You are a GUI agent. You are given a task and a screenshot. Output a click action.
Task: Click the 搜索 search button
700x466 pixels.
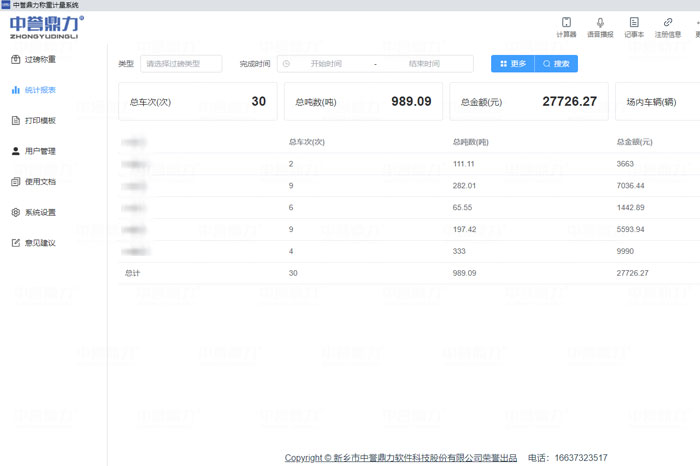pos(556,64)
